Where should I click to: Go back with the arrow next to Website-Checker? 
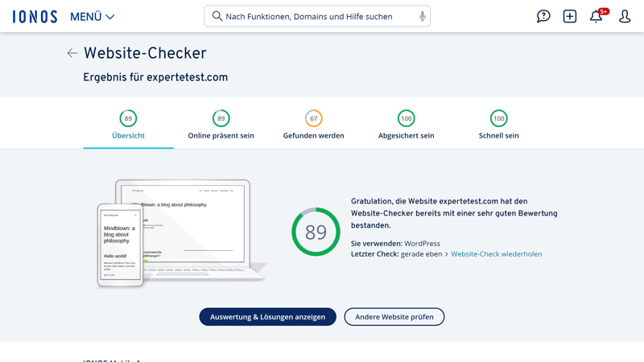[x=72, y=53]
